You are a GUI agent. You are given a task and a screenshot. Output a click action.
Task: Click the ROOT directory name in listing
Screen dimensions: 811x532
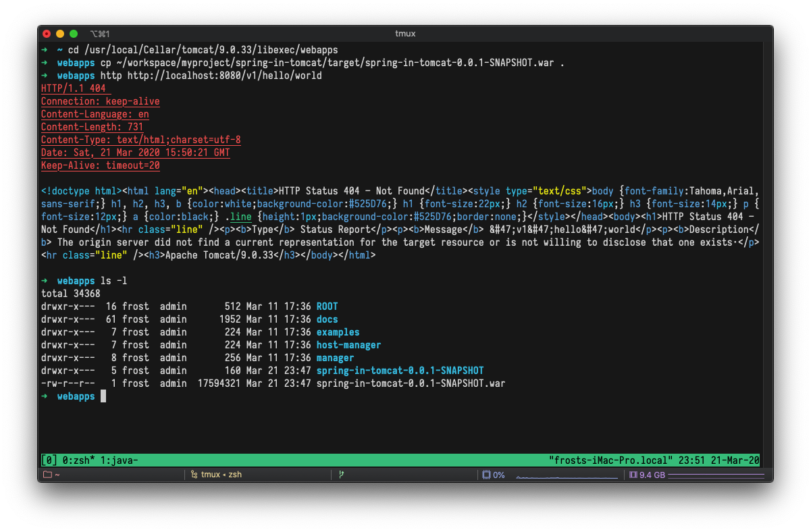click(328, 307)
